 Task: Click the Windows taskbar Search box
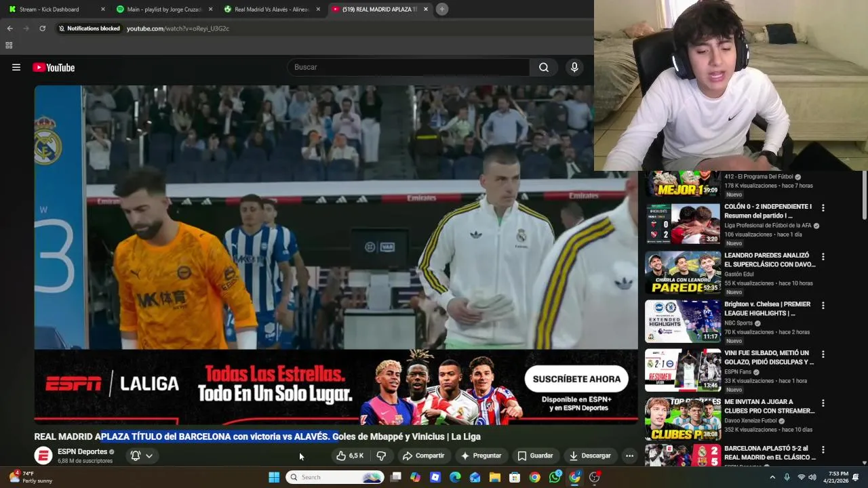pos(335,477)
